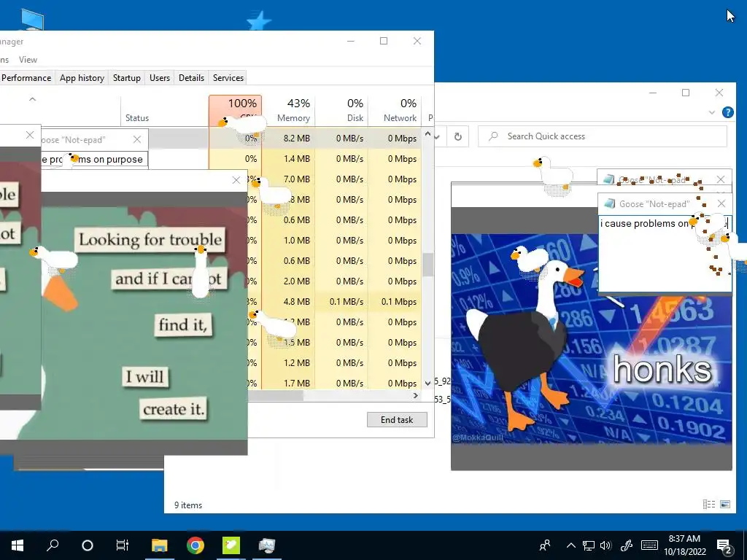Sort by the 0% Network column header

(x=395, y=111)
